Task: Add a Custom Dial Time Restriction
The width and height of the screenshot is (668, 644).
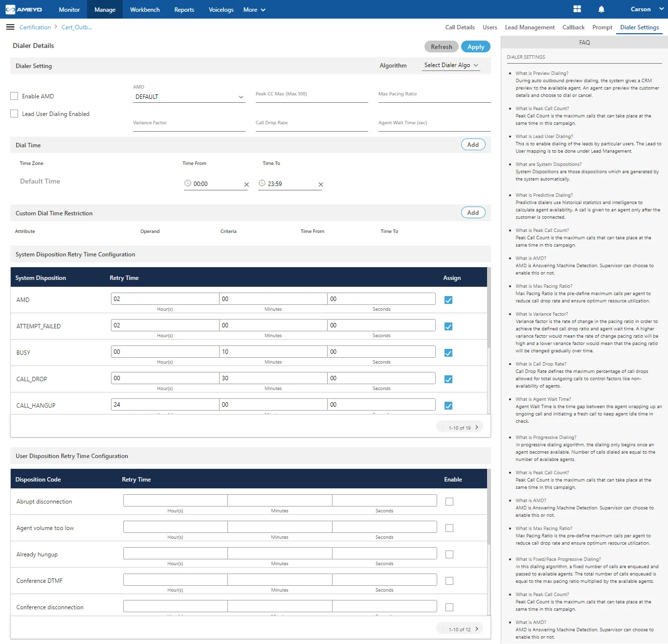Action: pos(473,212)
